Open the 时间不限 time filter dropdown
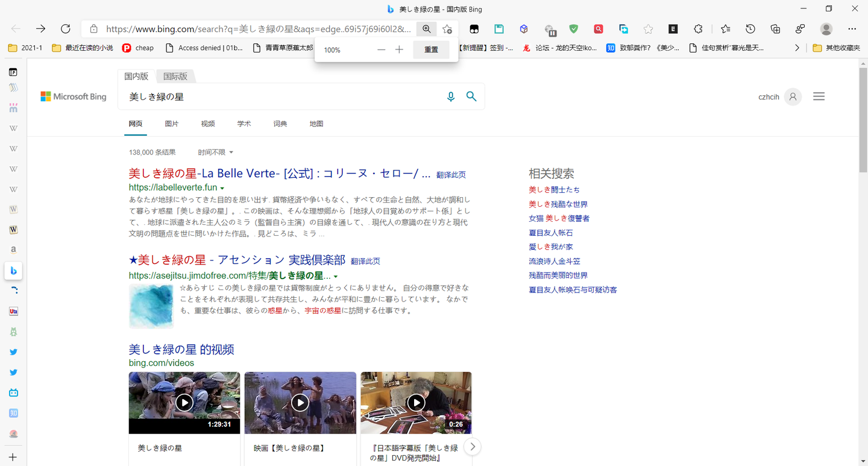This screenshot has width=868, height=466. 215,151
